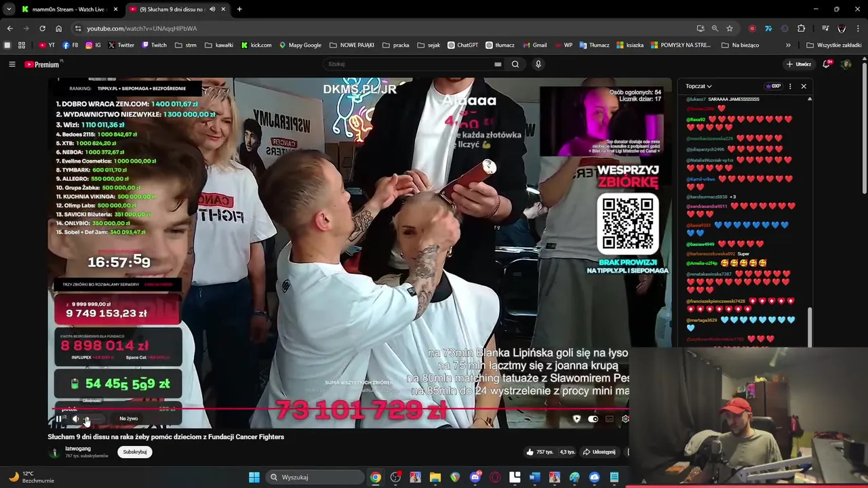
Task: Open chat options three-dot menu
Action: click(790, 86)
